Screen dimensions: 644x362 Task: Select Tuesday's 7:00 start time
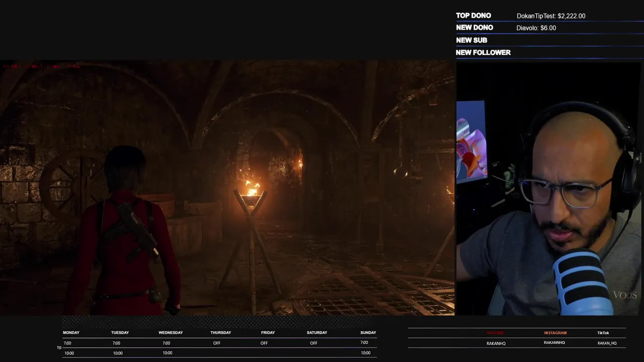pyautogui.click(x=116, y=343)
